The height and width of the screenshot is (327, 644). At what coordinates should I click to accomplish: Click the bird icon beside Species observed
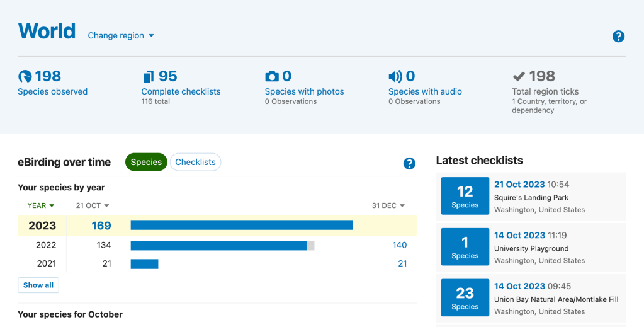click(25, 77)
